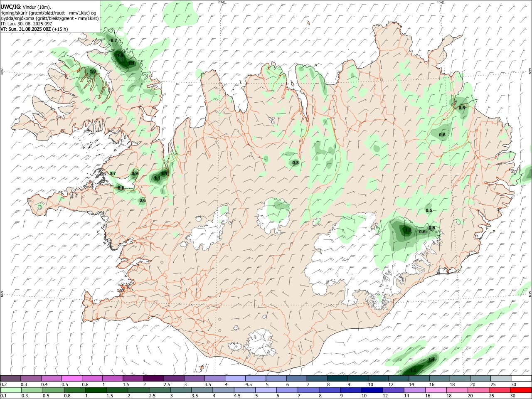This screenshot has width=532, height=399.
Task: Click the '0.2' label in the upper legend row
Action: coord(4,384)
